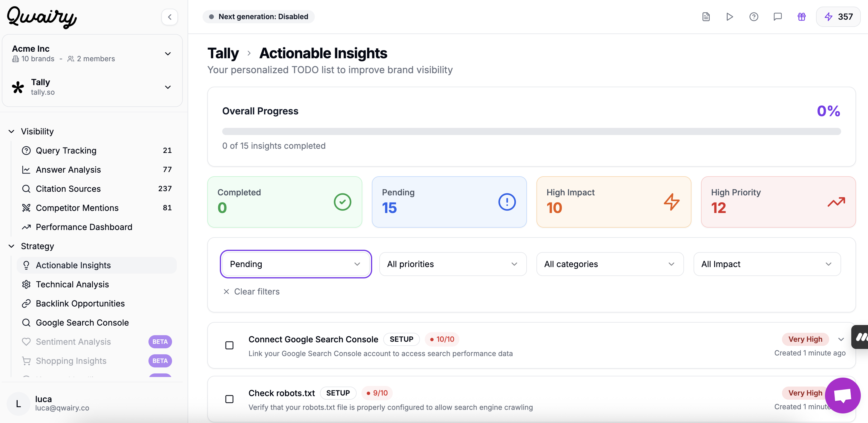Click the Overall Progress bar

[531, 131]
